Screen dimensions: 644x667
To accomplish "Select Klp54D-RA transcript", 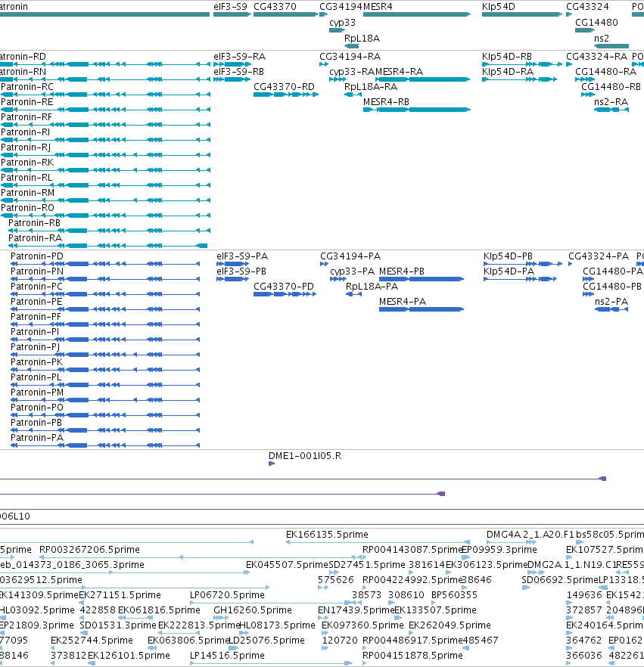I will tap(520, 79).
